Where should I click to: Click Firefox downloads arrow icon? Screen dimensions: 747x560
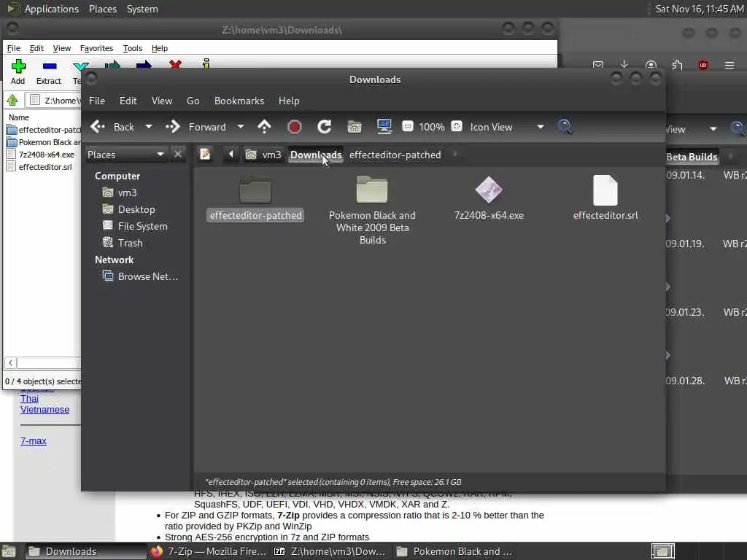tap(624, 65)
